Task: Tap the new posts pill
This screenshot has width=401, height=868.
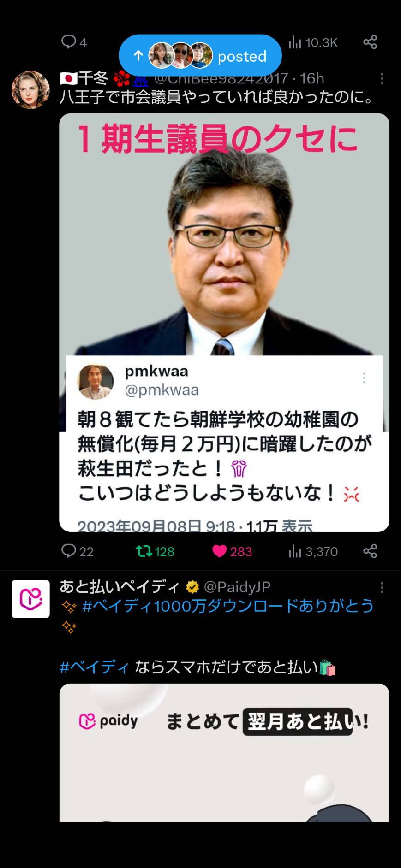Action: click(x=200, y=56)
